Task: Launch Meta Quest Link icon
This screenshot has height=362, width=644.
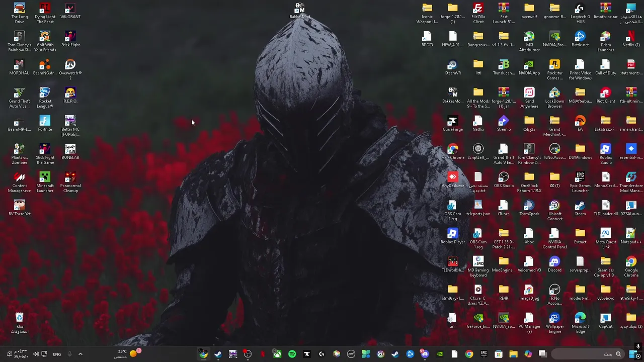Action: pyautogui.click(x=605, y=238)
